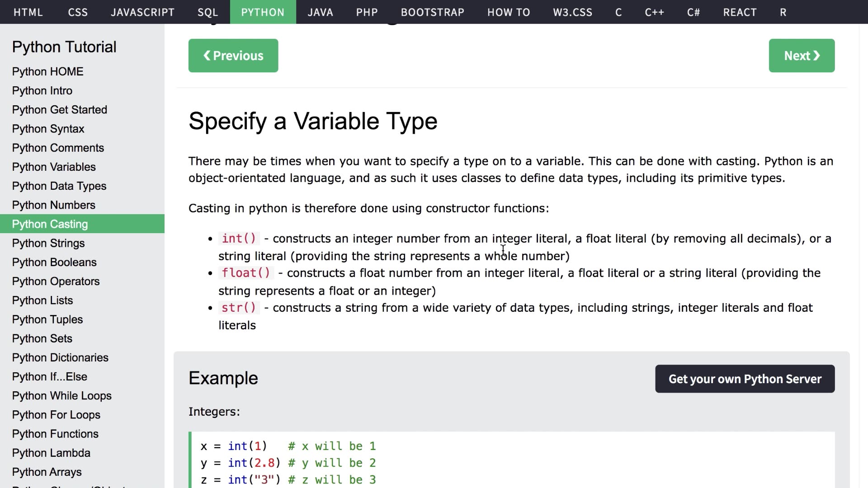Switch to the JAVASCRIPT tab
Image resolution: width=868 pixels, height=488 pixels.
pos(143,12)
